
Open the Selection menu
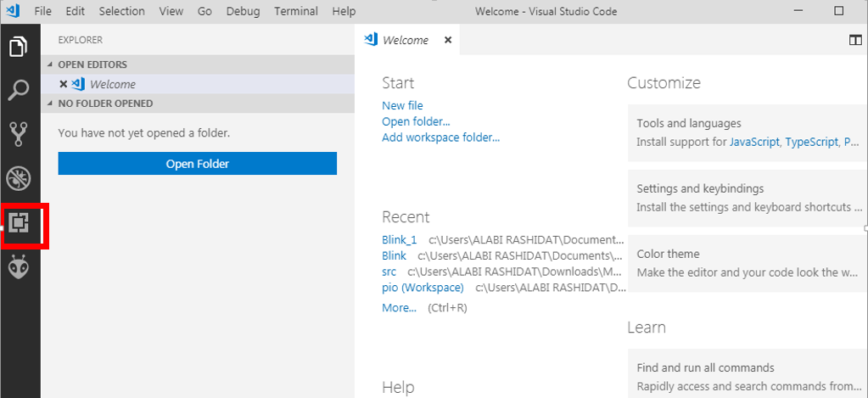point(122,11)
